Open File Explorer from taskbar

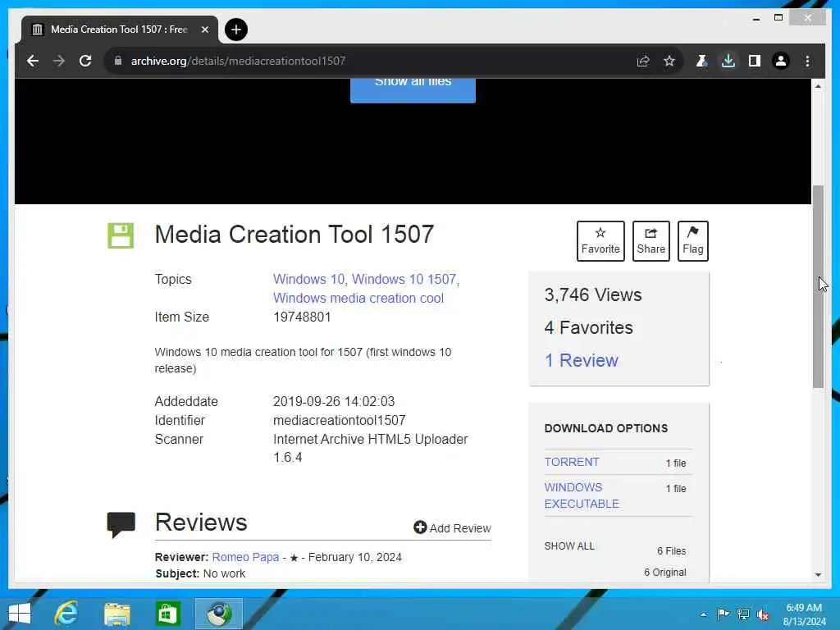click(x=117, y=614)
